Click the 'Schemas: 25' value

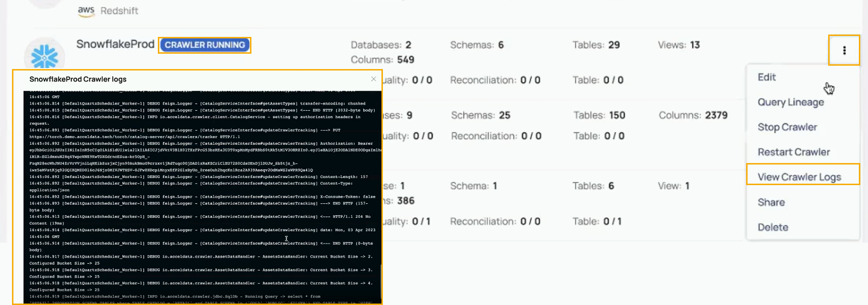pyautogui.click(x=481, y=116)
